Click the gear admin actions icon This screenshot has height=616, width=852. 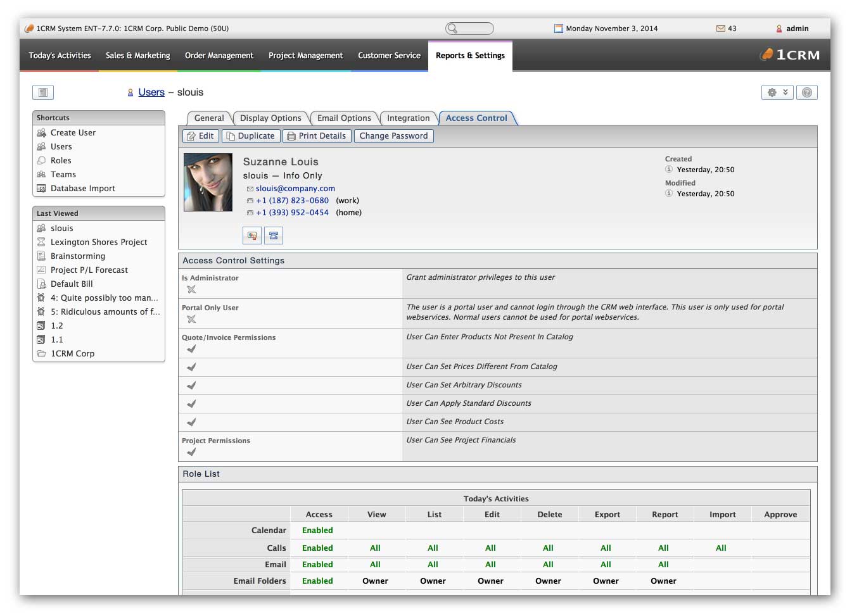click(x=772, y=92)
